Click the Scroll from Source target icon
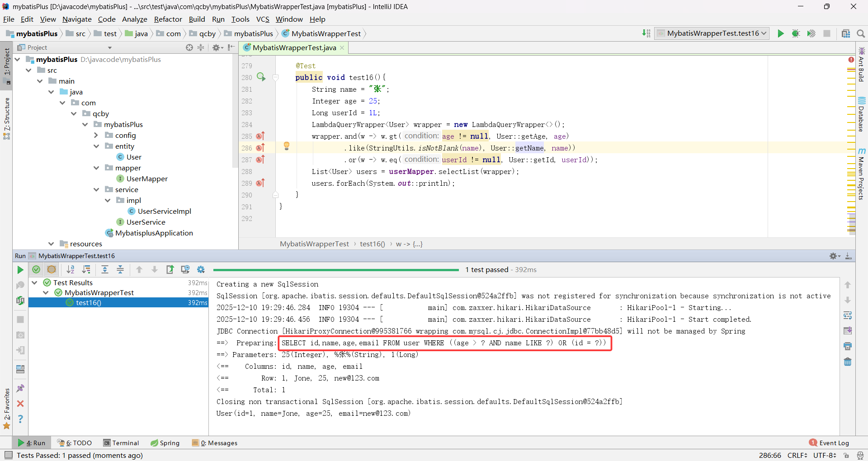The height and width of the screenshot is (461, 868). pos(189,47)
